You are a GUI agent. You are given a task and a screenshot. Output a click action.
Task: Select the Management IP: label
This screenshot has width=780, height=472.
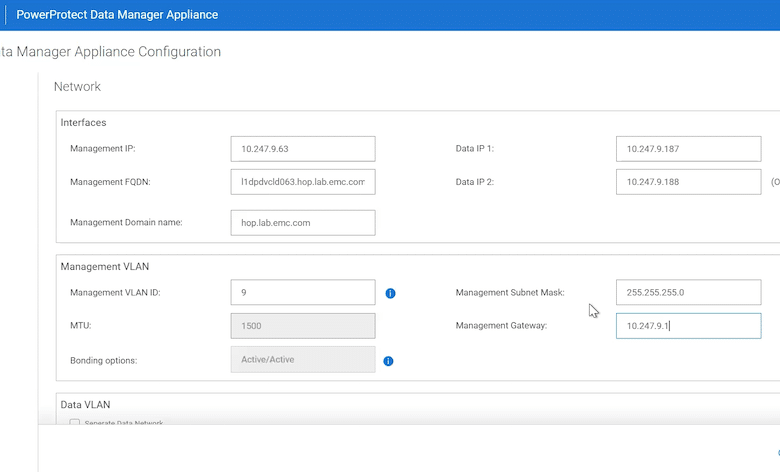point(102,148)
